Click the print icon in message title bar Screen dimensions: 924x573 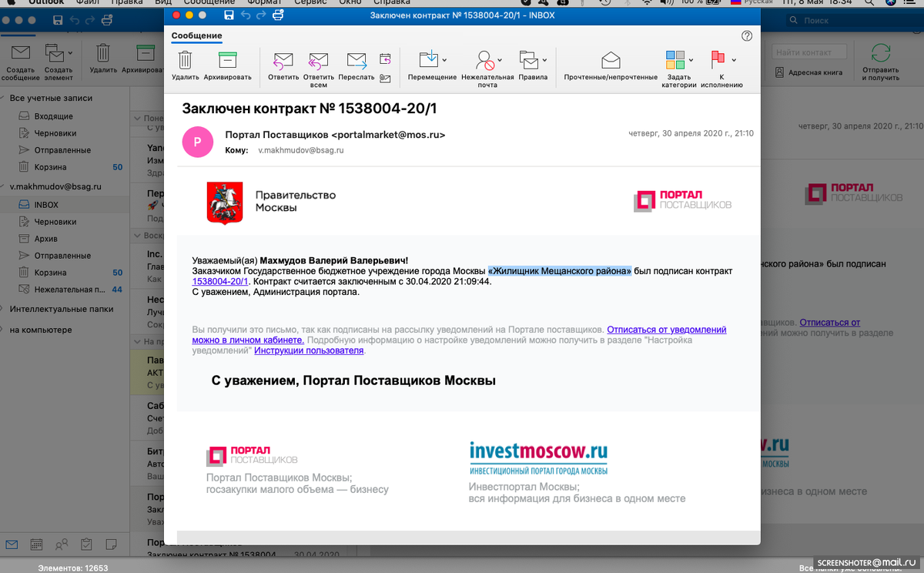278,15
